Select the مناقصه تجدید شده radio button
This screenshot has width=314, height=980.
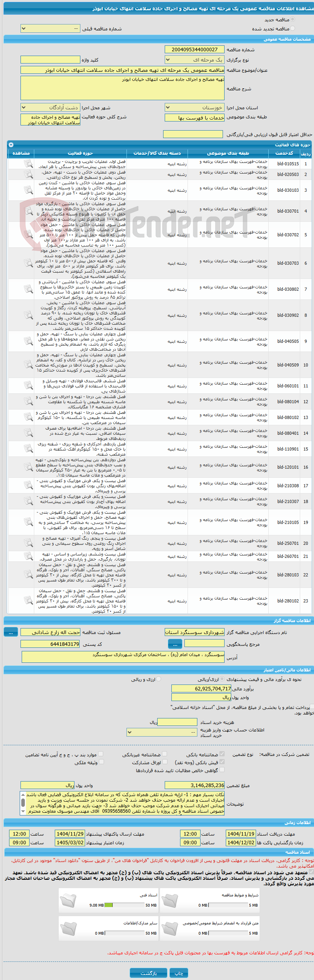[x=292, y=28]
